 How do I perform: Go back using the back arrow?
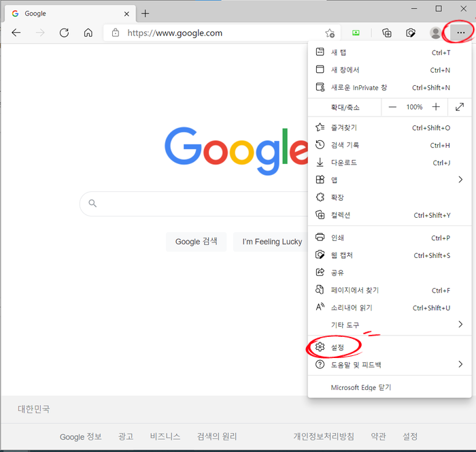(16, 33)
